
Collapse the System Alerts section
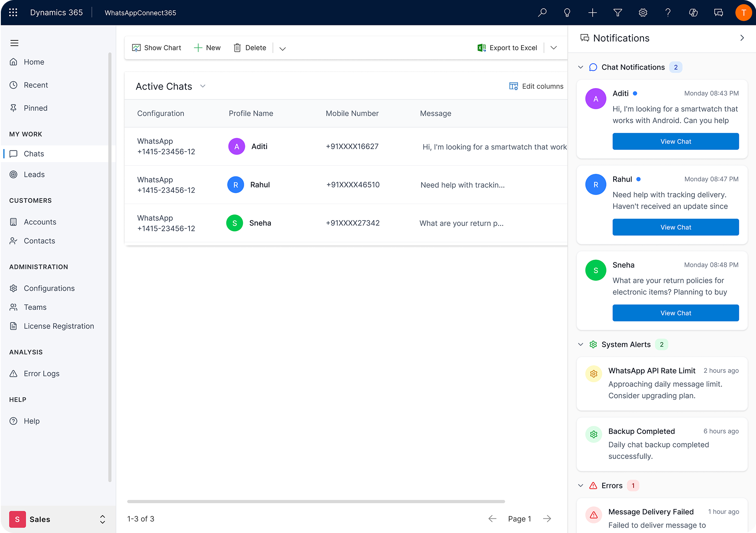click(581, 344)
